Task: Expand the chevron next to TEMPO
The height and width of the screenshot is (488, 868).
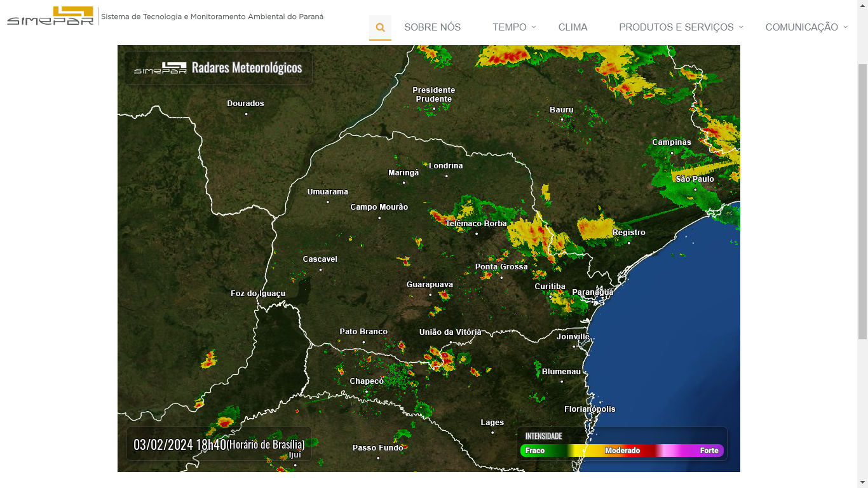Action: tap(534, 27)
